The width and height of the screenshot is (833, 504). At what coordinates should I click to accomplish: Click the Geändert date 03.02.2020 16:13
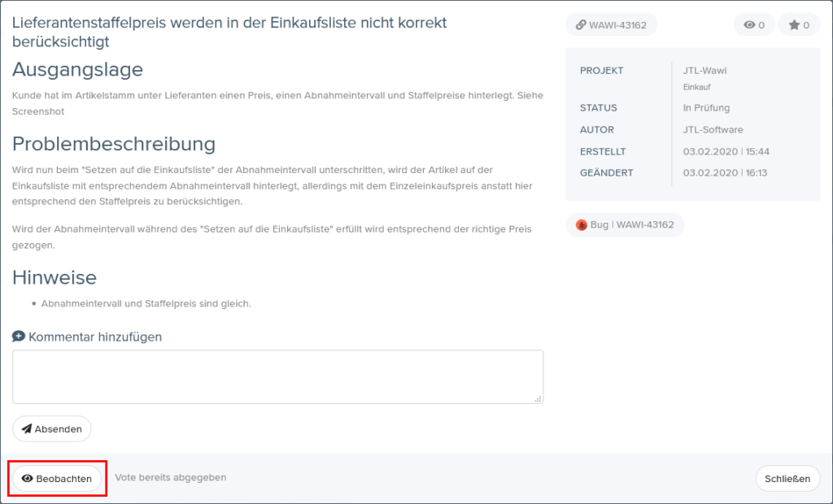[x=725, y=173]
